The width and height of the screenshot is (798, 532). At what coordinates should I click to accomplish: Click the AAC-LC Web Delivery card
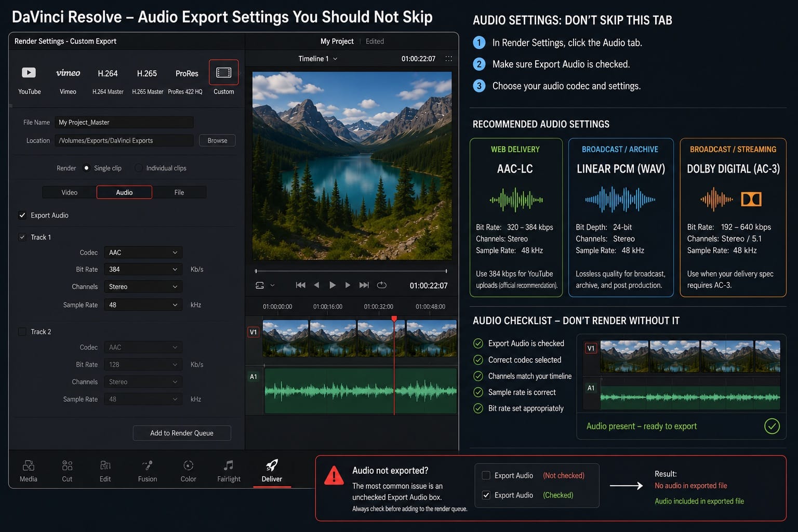coord(516,217)
